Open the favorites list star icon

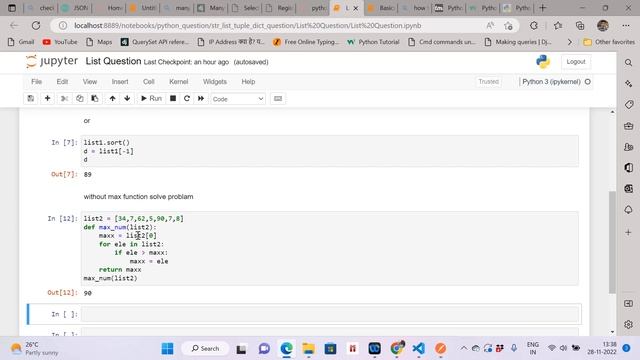tap(558, 26)
